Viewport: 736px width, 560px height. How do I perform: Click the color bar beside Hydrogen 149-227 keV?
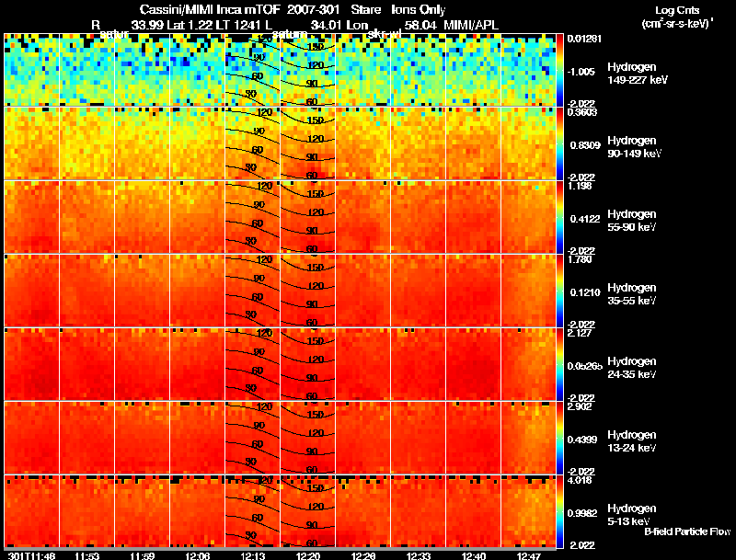click(x=559, y=70)
